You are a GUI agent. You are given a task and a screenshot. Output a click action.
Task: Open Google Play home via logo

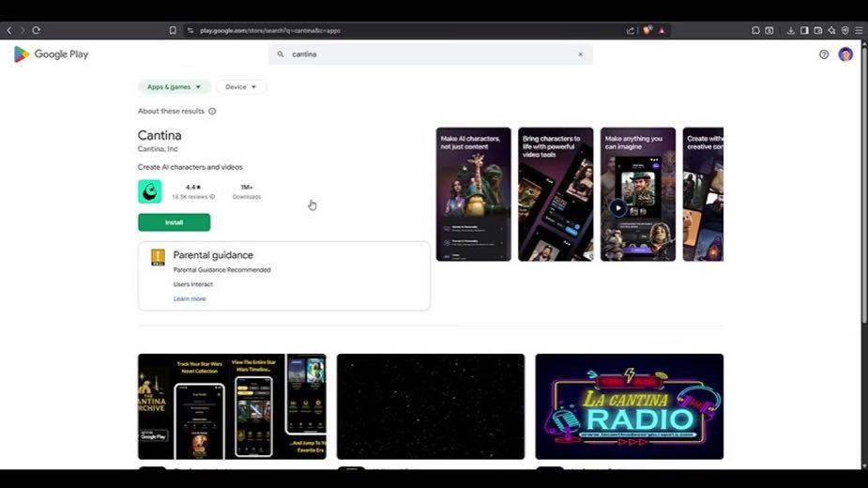[51, 54]
